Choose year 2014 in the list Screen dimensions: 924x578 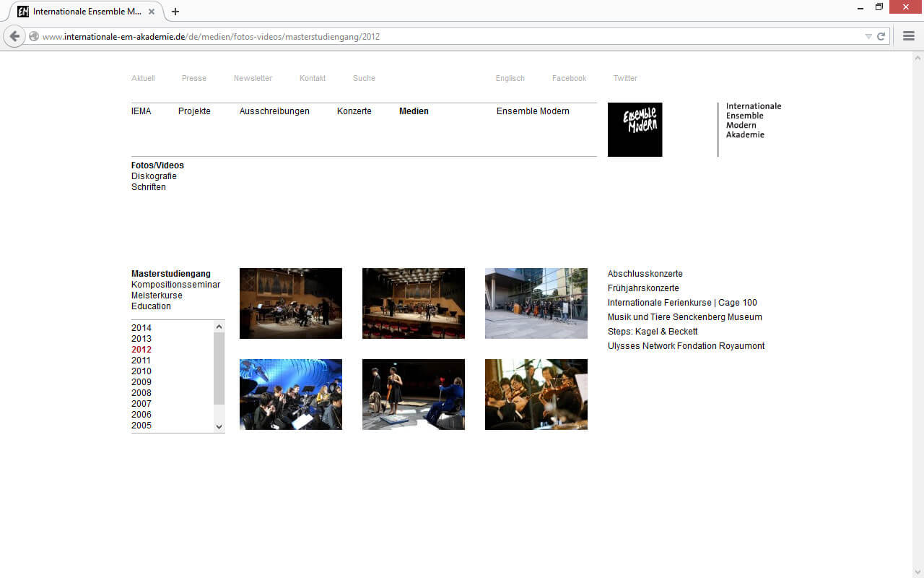(x=141, y=328)
